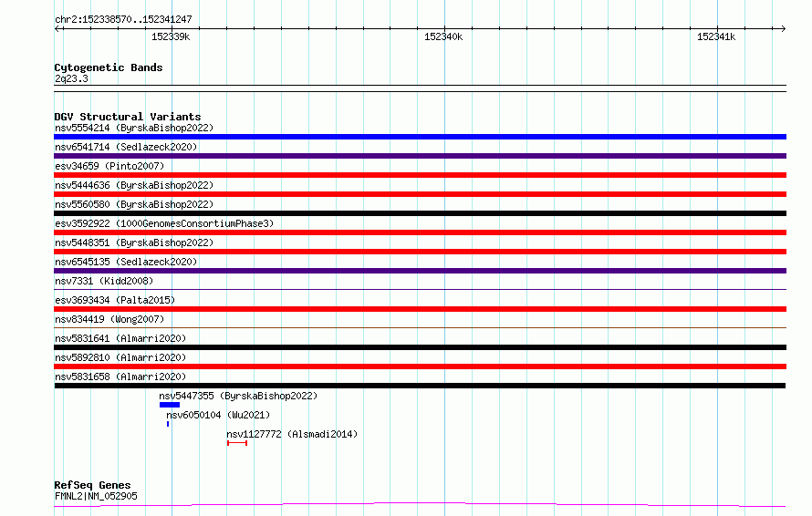
Task: Select the red bar under nsv5448351
Action: 420,252
